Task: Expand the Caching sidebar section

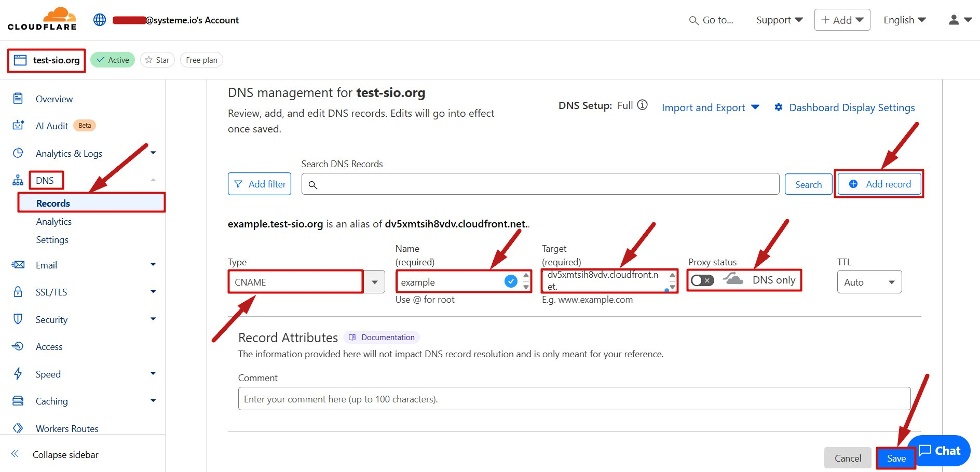Action: [153, 400]
